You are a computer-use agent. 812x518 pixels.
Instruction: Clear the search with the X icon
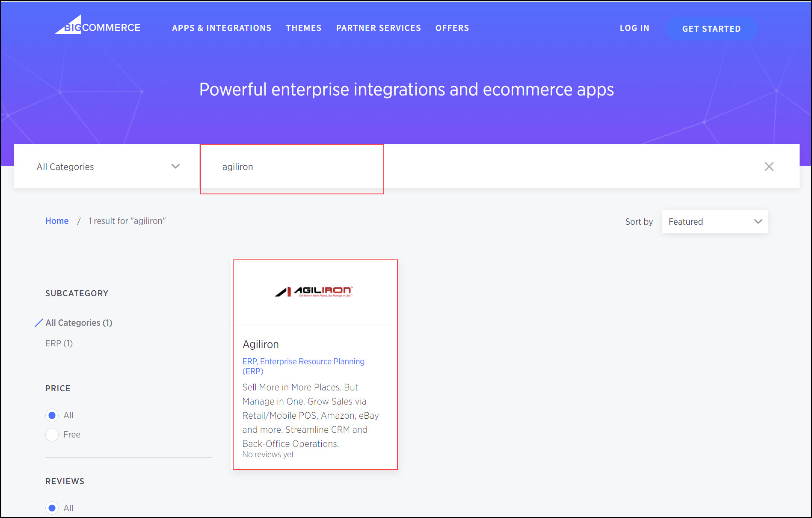(x=769, y=167)
